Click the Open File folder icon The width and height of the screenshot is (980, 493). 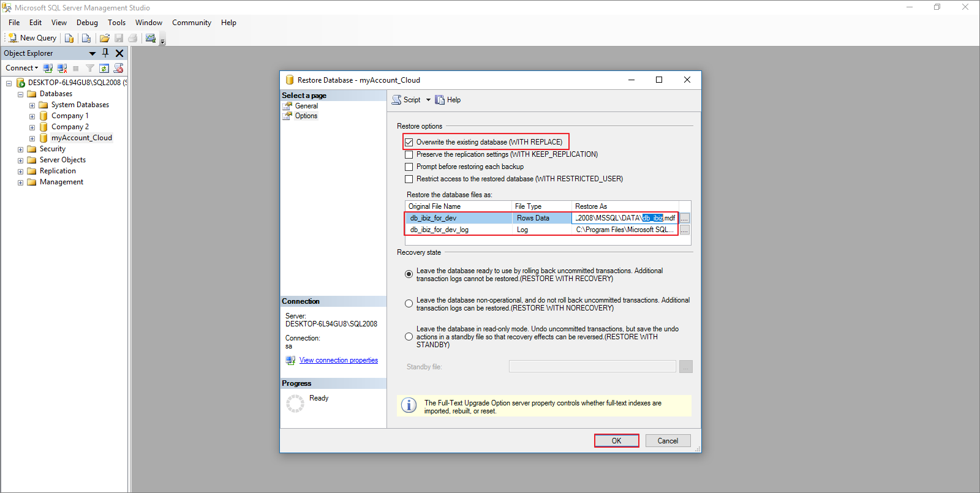(105, 38)
